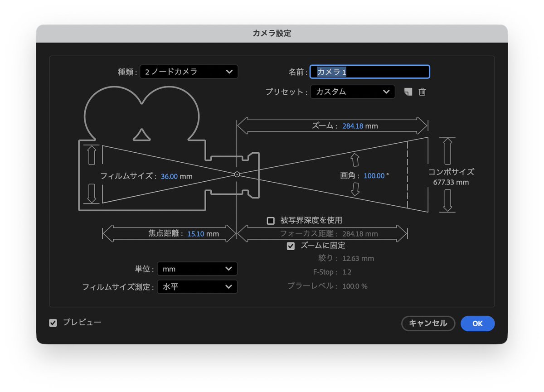544x392 pixels.
Task: Enable the 被写界深度を使用 checkbox
Action: coord(271,221)
